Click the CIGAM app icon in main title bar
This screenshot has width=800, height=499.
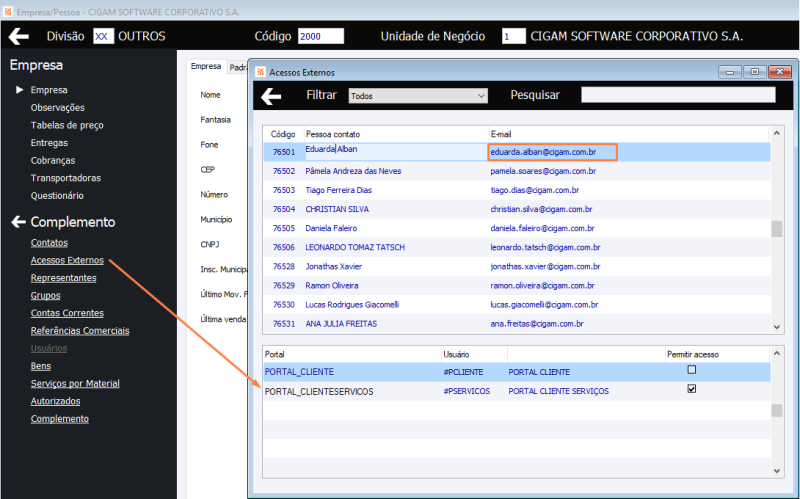[8, 11]
